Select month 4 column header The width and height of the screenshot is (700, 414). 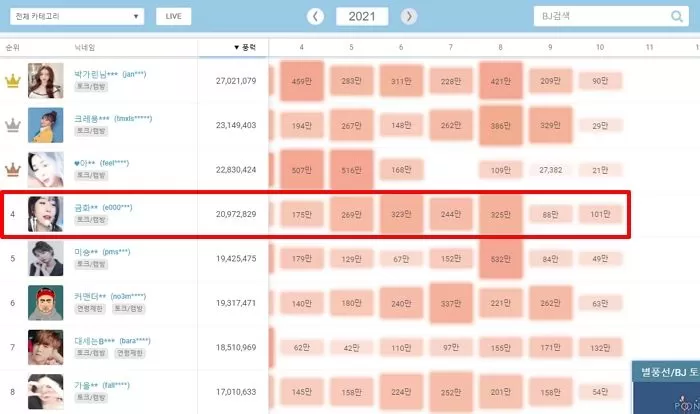click(302, 47)
